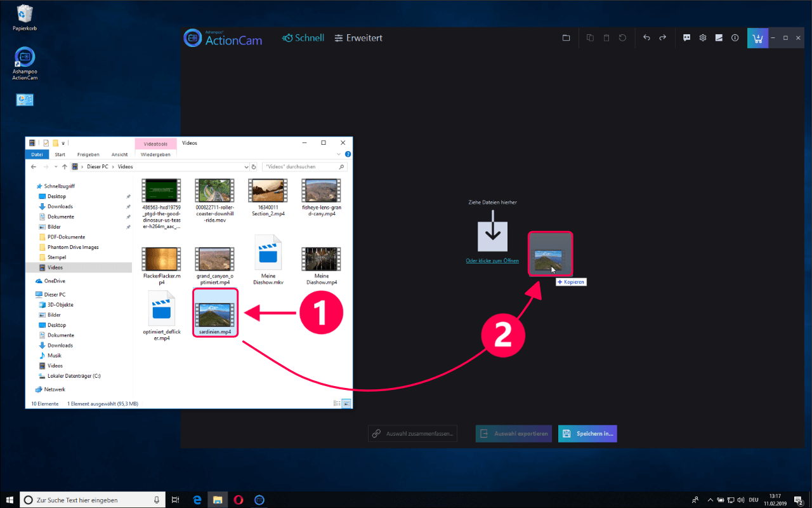Open the Ansicht ribbon tab
The height and width of the screenshot is (508, 812).
119,154
